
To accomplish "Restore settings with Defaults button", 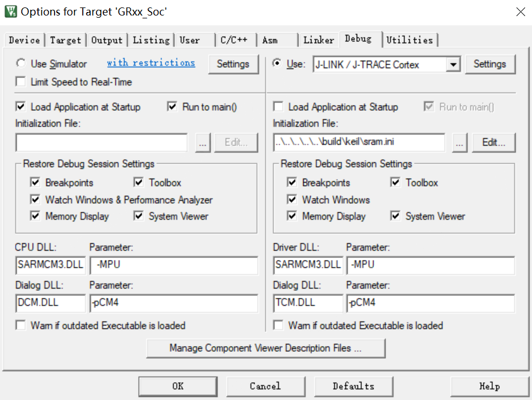I will coord(353,386).
